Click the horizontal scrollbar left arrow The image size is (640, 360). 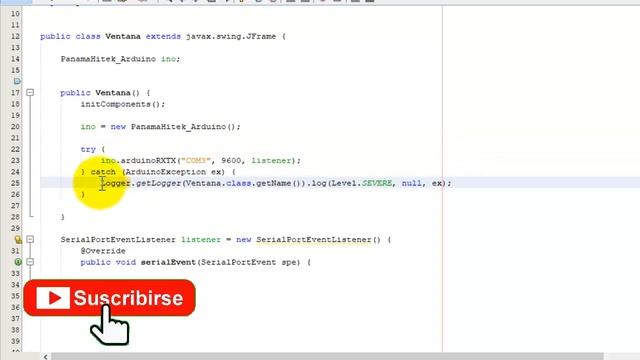click(45, 357)
